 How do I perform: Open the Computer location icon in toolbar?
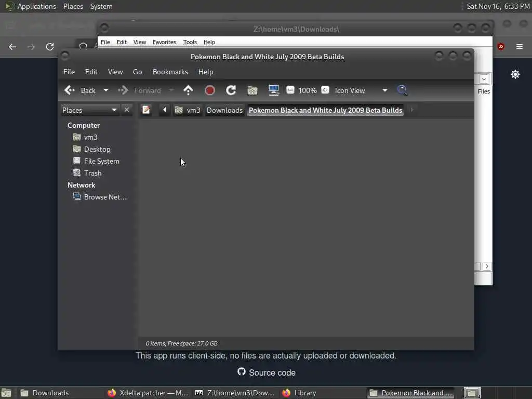(x=273, y=90)
